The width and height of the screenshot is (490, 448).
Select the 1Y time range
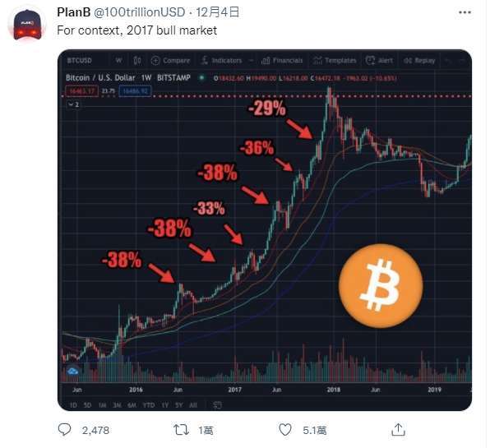pos(164,405)
